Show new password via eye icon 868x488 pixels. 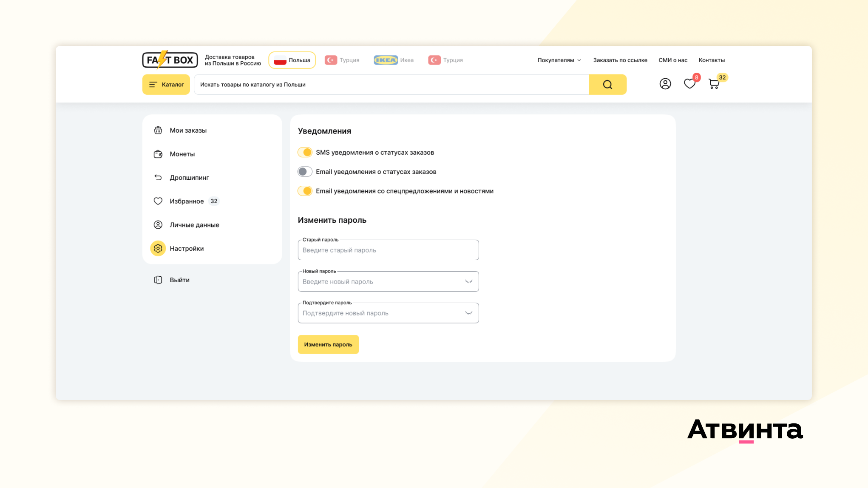coord(468,281)
